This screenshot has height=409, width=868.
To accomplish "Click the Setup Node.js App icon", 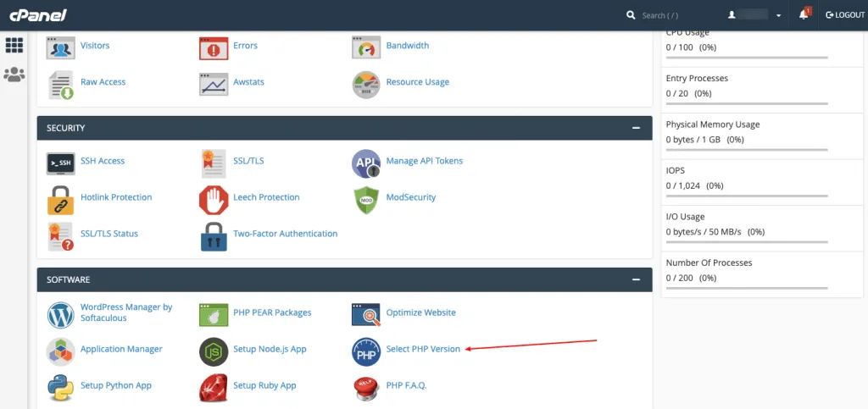I will 214,351.
